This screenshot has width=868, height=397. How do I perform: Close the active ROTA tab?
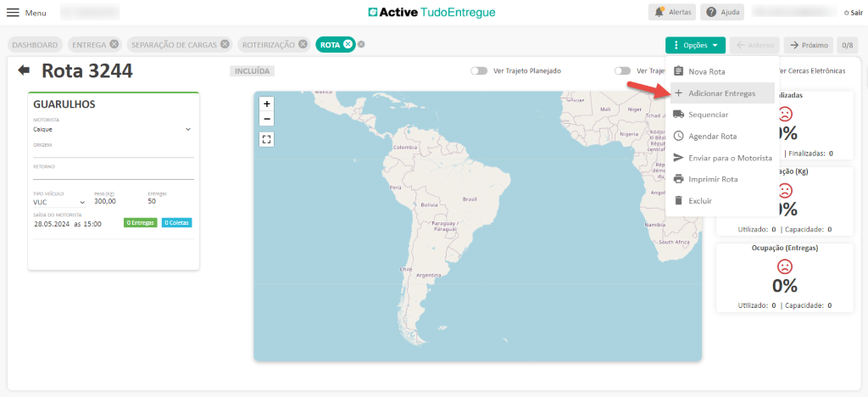click(x=347, y=45)
